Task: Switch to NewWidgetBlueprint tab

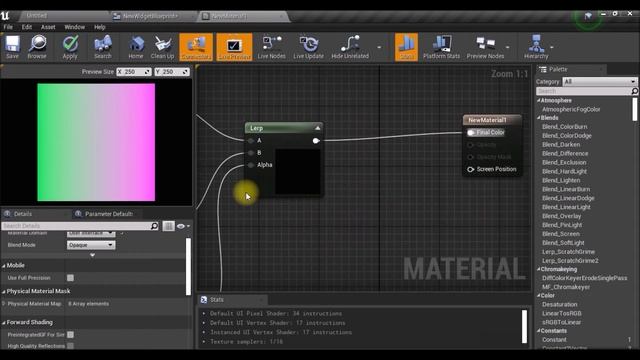Action: point(151,16)
